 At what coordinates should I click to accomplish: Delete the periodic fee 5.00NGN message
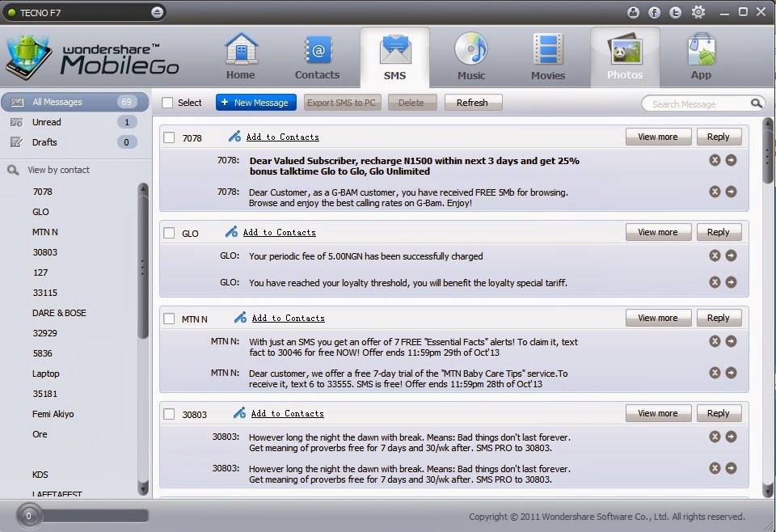pos(715,255)
